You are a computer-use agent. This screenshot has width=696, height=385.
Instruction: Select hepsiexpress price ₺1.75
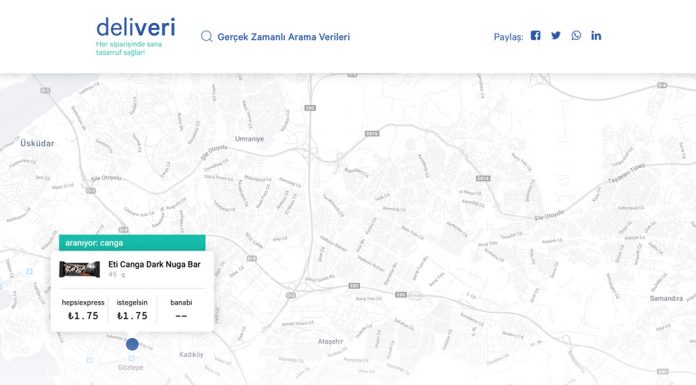click(83, 316)
